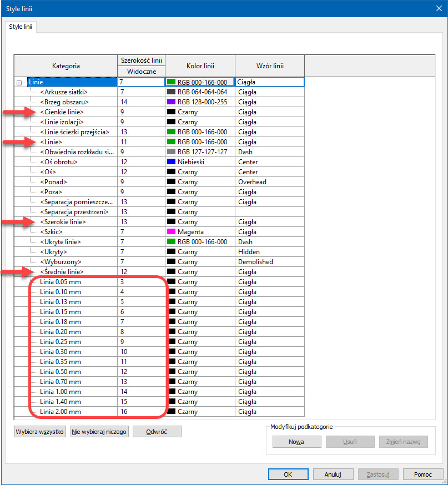Click the Kategoria column header
448x485 pixels.
coord(66,66)
